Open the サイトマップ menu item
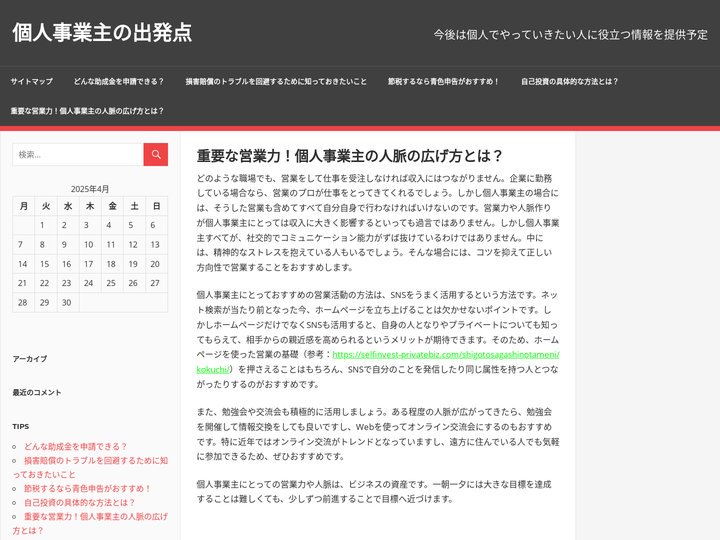This screenshot has width=720, height=540. click(32, 81)
